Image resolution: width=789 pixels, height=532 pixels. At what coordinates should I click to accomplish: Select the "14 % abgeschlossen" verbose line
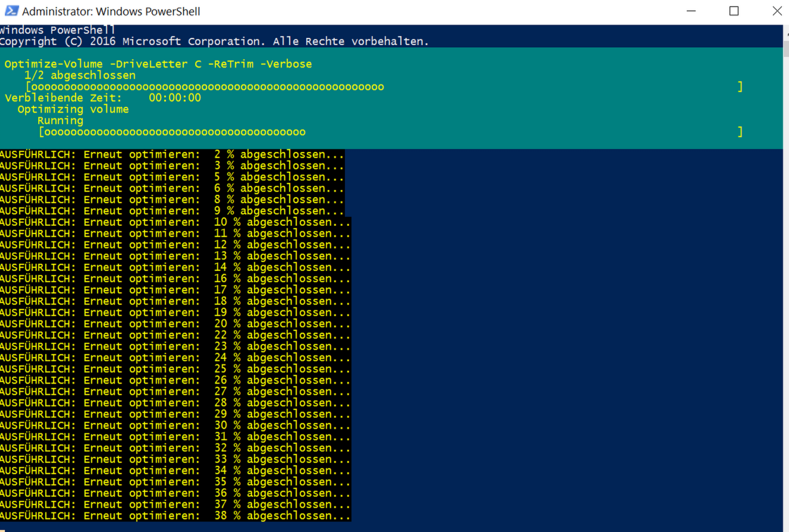(175, 267)
